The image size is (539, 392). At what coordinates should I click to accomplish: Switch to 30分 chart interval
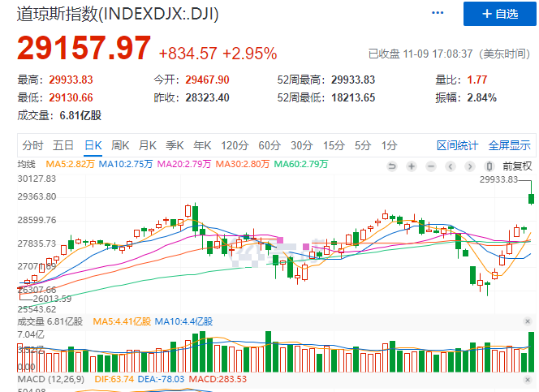(x=301, y=145)
